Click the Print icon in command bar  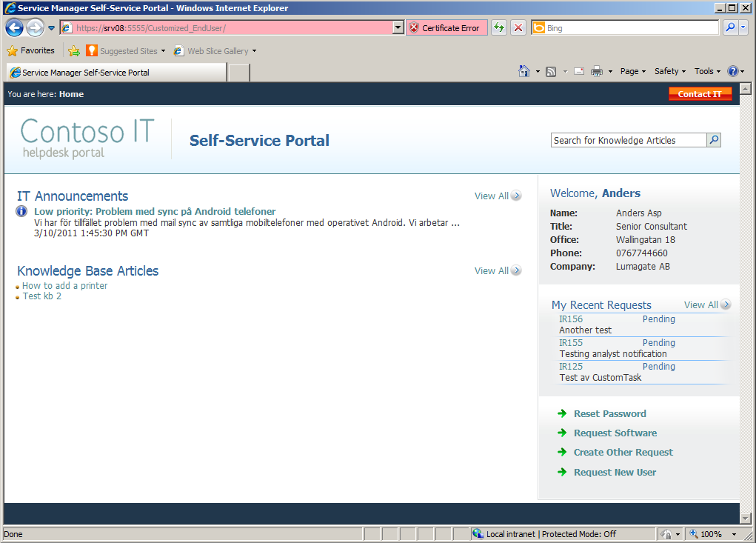597,71
